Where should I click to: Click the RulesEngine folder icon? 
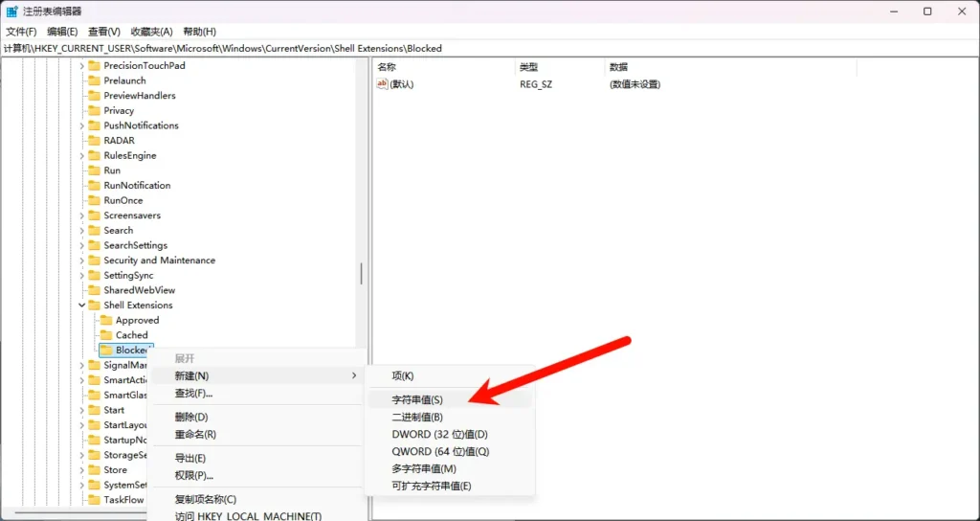pos(94,156)
